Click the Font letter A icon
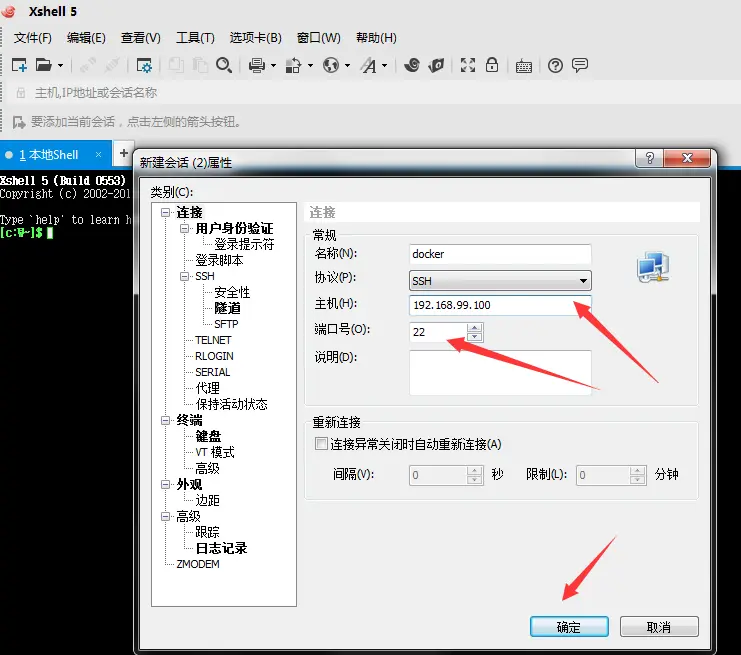Viewport: 741px width, 655px height. (x=369, y=65)
